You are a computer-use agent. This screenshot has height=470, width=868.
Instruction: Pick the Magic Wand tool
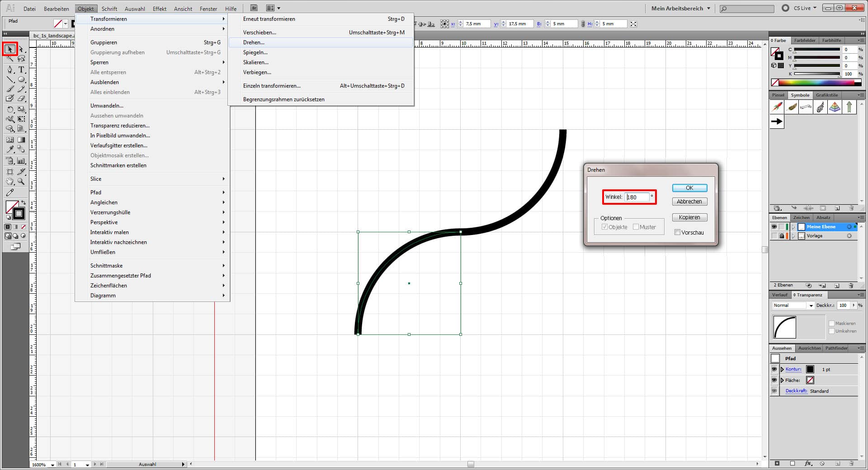(10, 59)
